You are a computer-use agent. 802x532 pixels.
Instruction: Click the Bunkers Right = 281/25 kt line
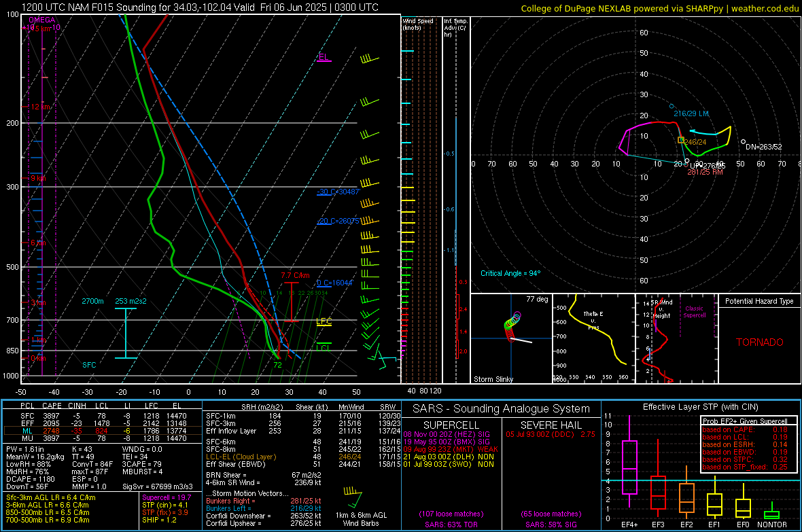264,501
